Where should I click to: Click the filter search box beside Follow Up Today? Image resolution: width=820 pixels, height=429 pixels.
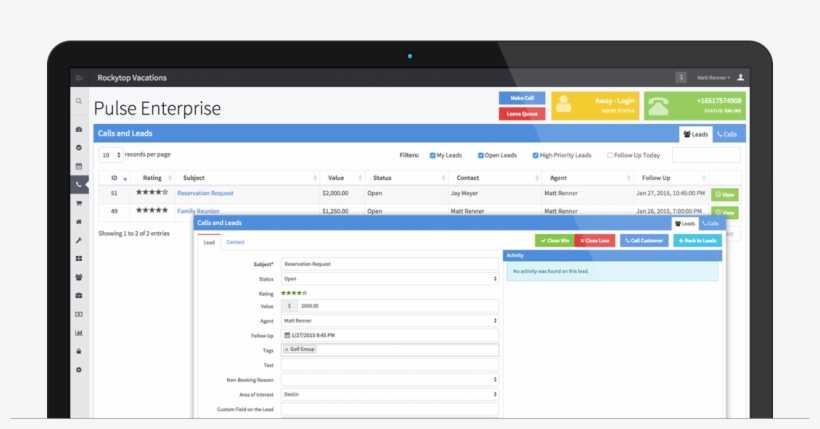point(706,155)
